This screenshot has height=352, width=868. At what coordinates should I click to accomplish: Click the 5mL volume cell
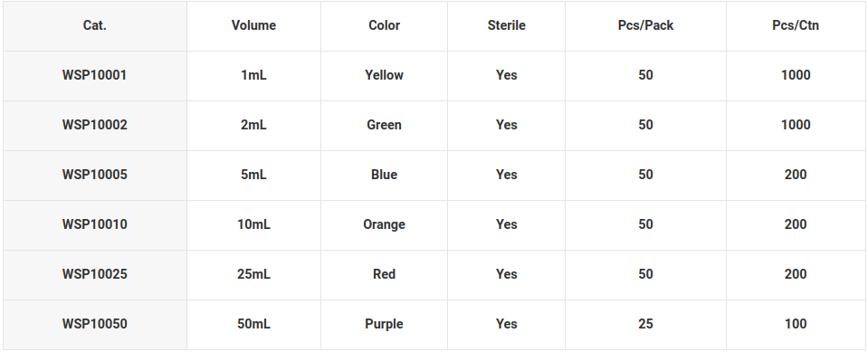coord(253,175)
